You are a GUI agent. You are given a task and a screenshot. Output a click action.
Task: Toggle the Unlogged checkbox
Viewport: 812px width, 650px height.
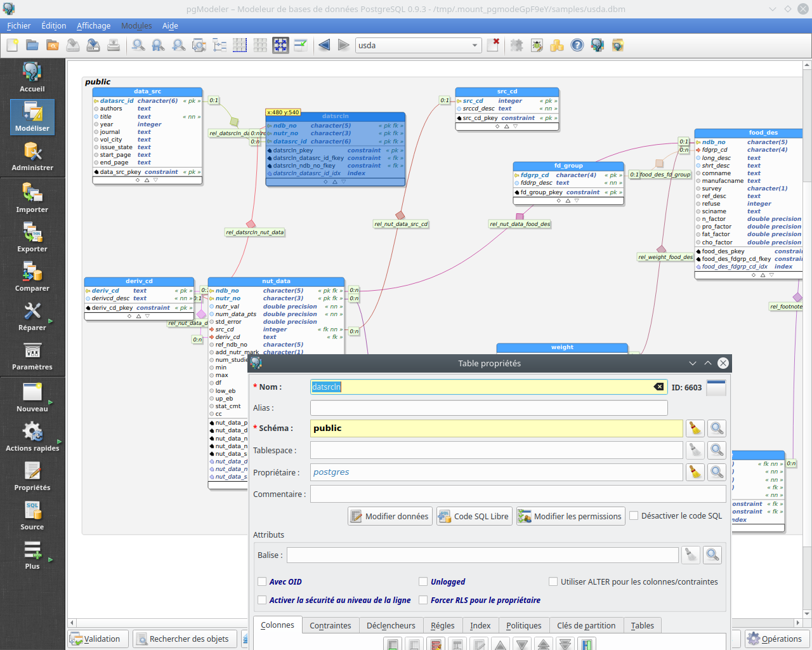coord(423,581)
